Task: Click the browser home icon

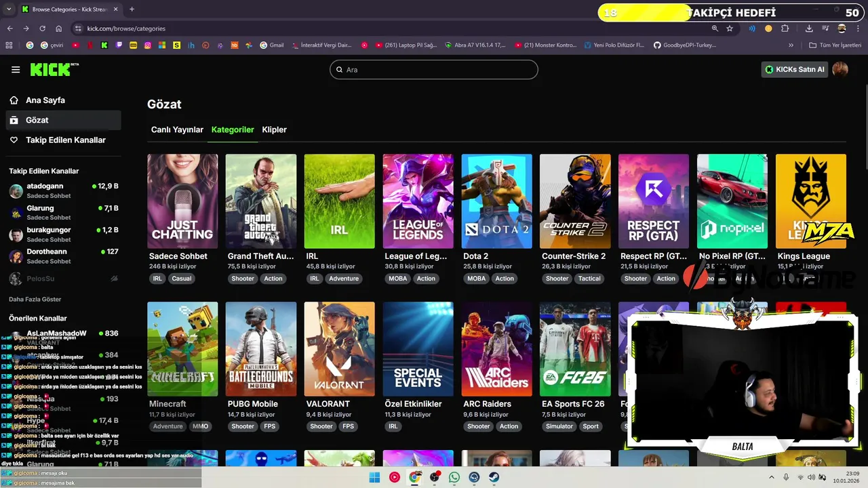Action: (x=59, y=28)
